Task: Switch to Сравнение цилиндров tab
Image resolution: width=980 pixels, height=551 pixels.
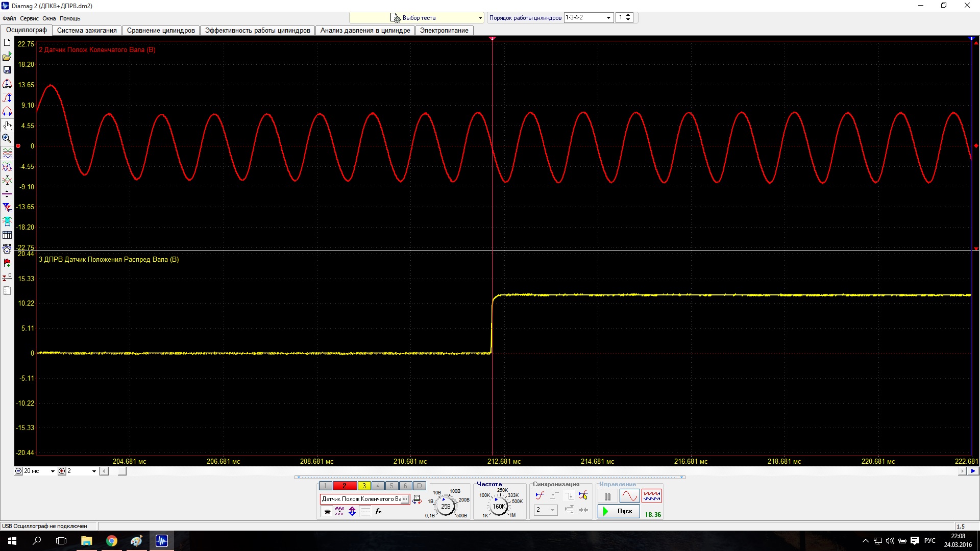Action: click(x=161, y=31)
